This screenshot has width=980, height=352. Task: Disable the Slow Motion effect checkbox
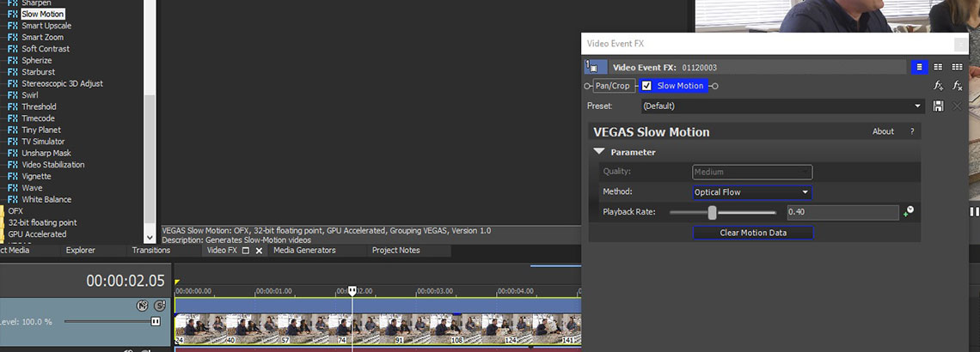coord(646,86)
